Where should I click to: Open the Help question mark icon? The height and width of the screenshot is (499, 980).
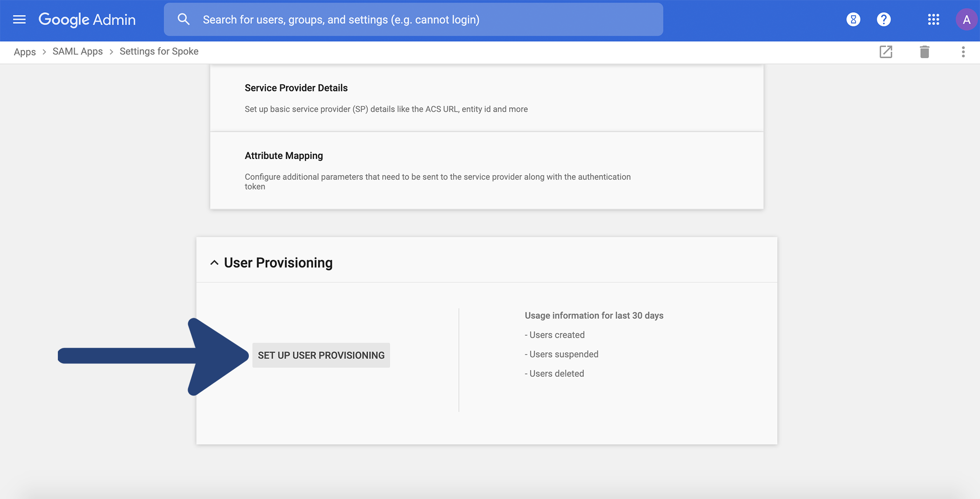coord(883,20)
